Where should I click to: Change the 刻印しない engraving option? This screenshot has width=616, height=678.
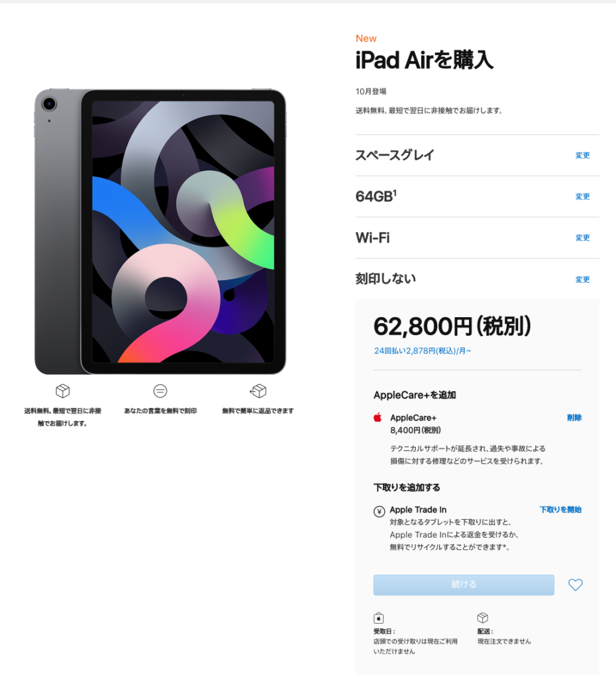[x=582, y=279]
